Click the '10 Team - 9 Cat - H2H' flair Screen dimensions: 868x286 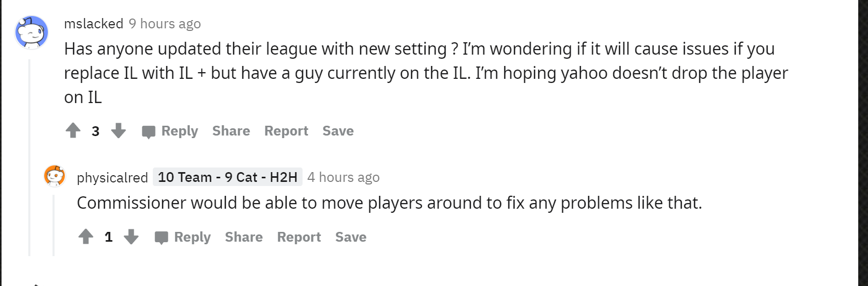(227, 177)
